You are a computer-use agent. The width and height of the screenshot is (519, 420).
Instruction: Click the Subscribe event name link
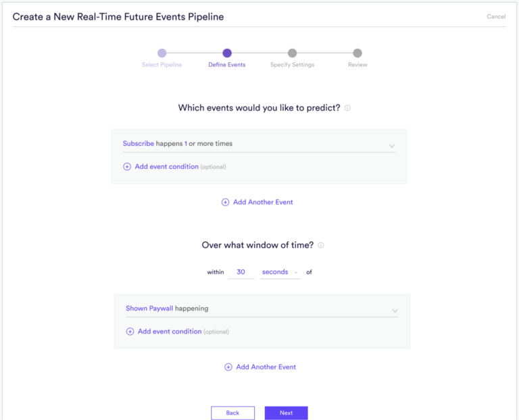click(138, 144)
